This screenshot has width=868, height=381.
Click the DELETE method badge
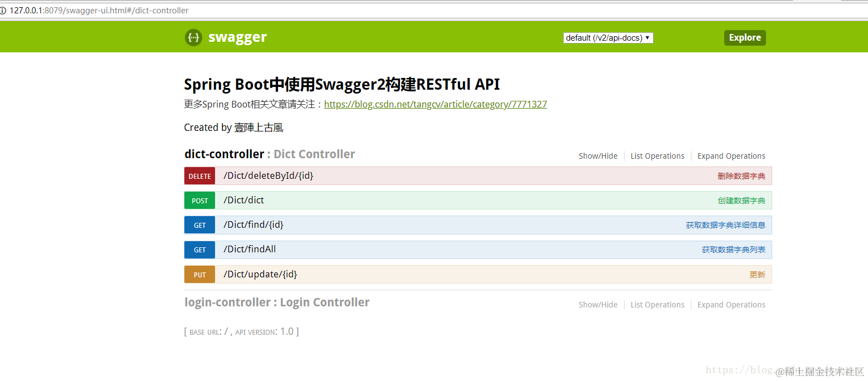pyautogui.click(x=199, y=176)
